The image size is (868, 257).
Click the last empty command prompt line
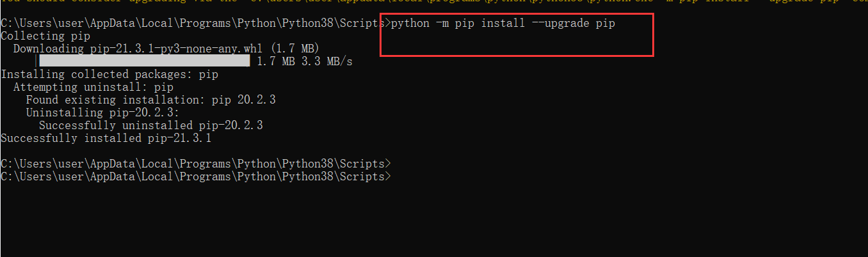click(195, 176)
